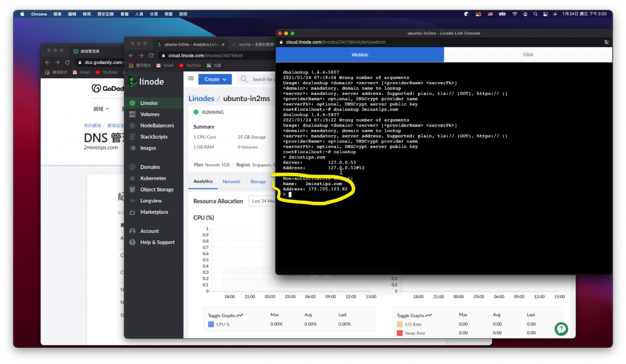The height and width of the screenshot is (364, 626).
Task: Click the Lish console address bar
Action: click(440, 43)
